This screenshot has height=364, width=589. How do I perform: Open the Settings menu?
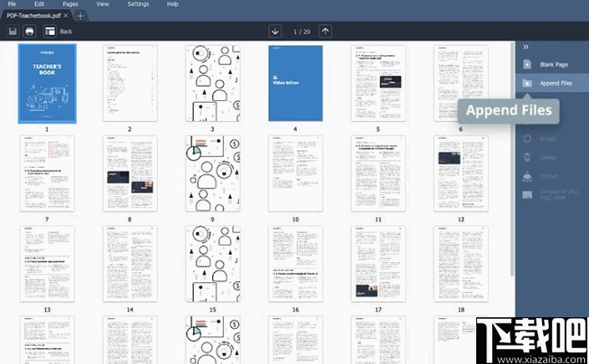(x=138, y=4)
